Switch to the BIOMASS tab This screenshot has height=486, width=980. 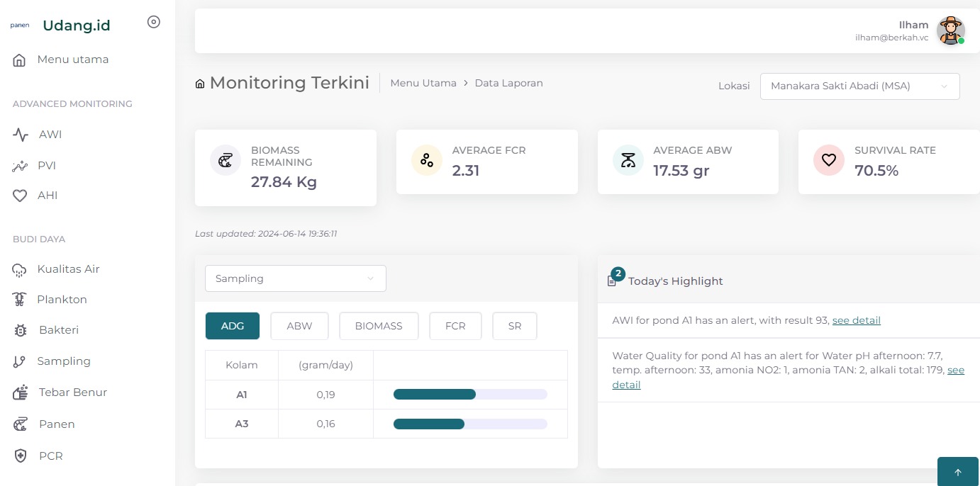click(x=379, y=326)
